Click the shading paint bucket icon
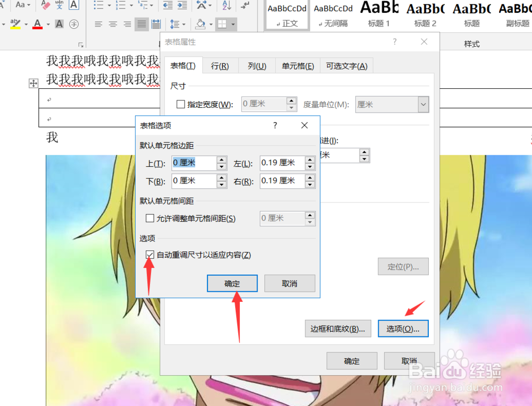 click(201, 24)
